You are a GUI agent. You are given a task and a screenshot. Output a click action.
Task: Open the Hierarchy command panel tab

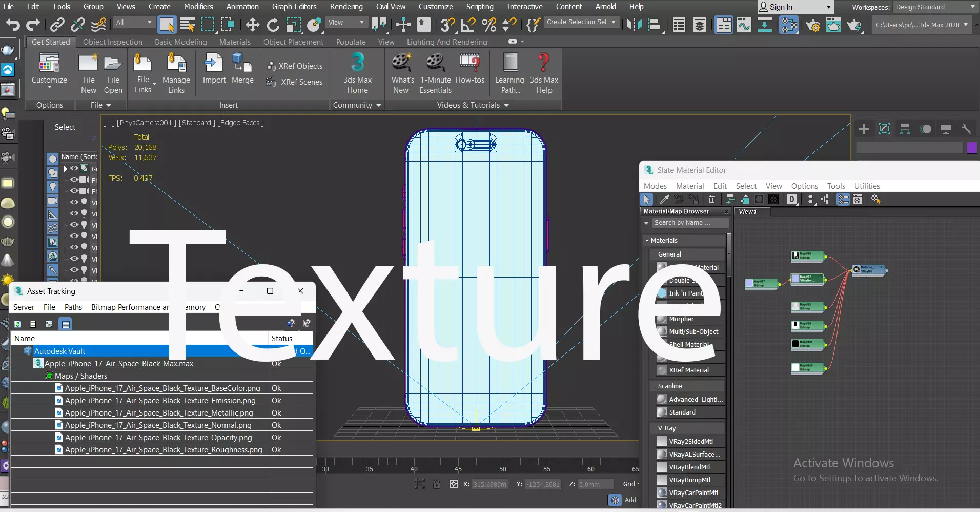pos(905,129)
